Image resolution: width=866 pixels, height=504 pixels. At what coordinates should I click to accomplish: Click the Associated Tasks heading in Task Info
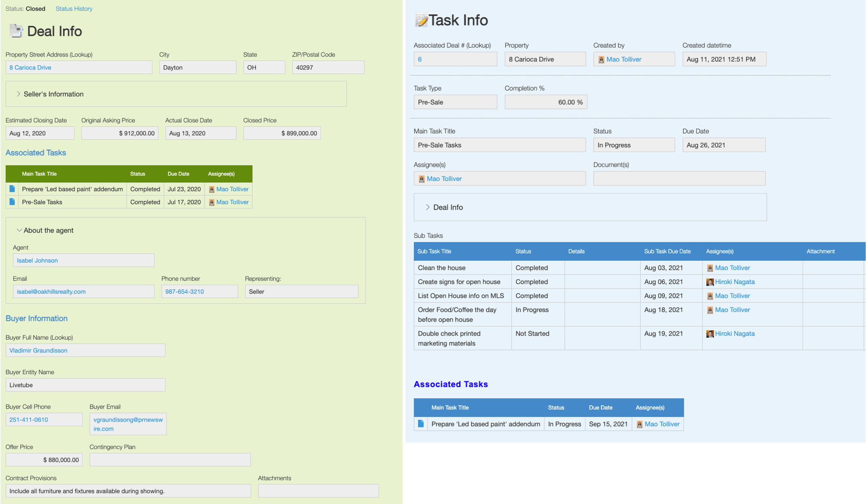click(x=451, y=384)
